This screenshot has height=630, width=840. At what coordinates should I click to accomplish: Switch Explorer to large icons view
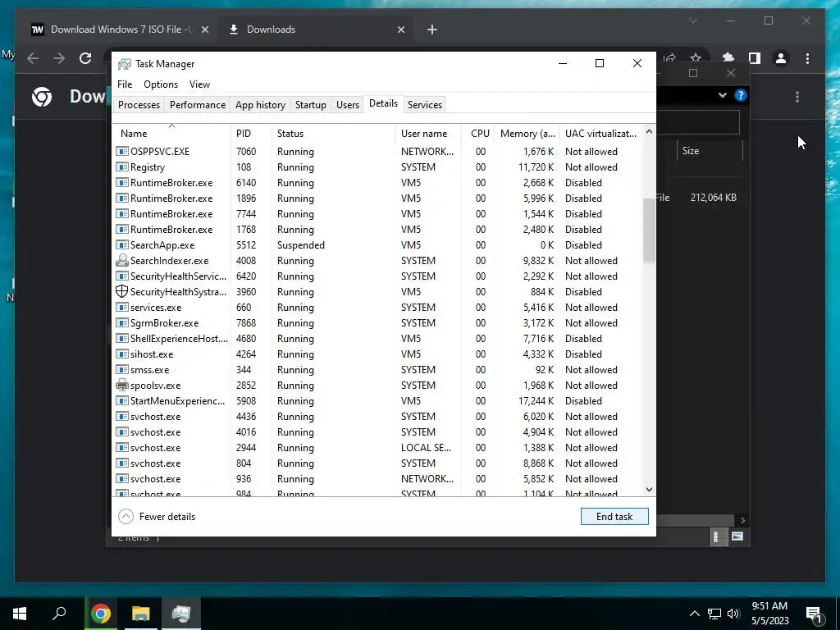[737, 536]
